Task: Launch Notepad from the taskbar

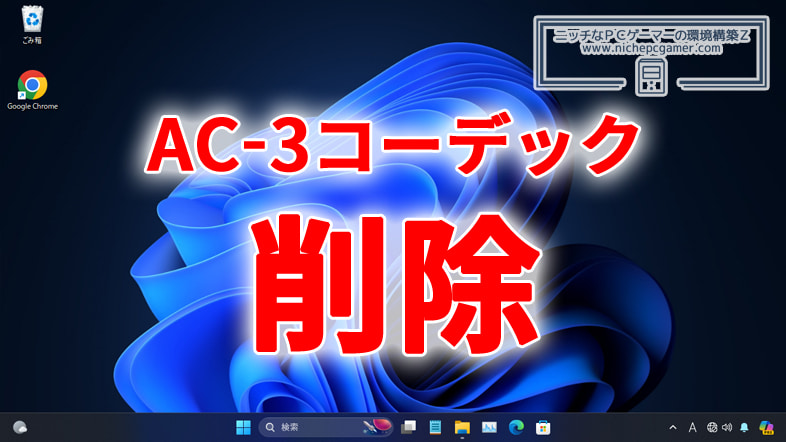Action: click(435, 427)
